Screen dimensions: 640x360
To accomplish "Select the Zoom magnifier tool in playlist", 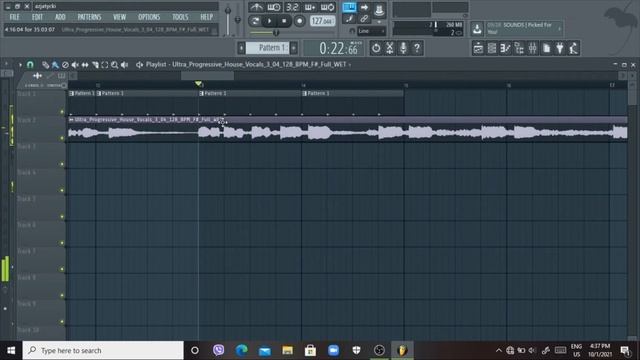I will (115, 64).
